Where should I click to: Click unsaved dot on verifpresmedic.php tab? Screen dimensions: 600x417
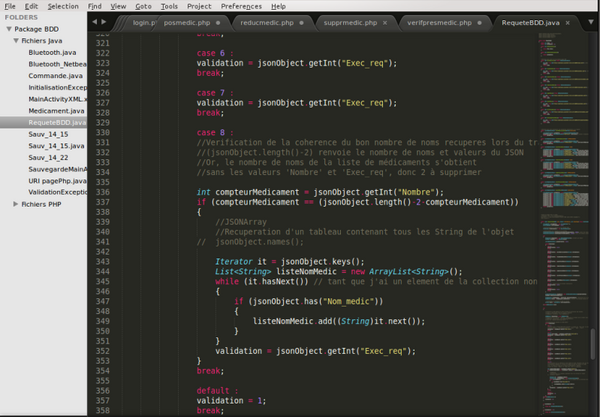pos(480,21)
